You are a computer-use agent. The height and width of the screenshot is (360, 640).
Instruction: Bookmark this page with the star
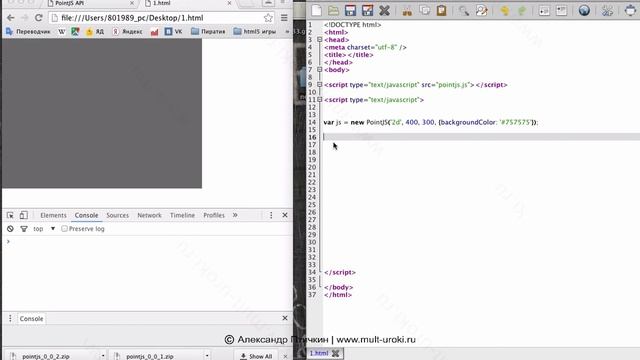point(268,18)
